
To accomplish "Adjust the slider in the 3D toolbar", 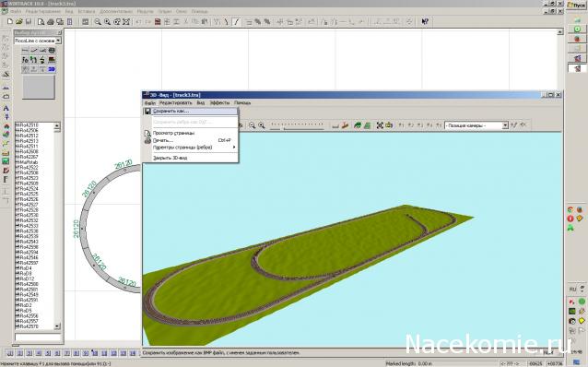I will [297, 125].
